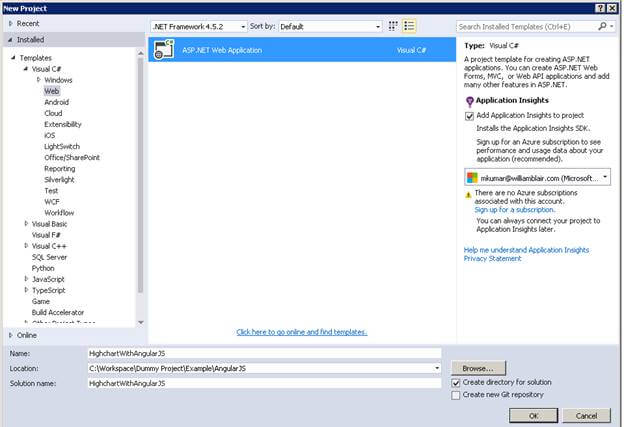Open the search options dropdown arrow
The height and width of the screenshot is (427, 624).
click(612, 26)
